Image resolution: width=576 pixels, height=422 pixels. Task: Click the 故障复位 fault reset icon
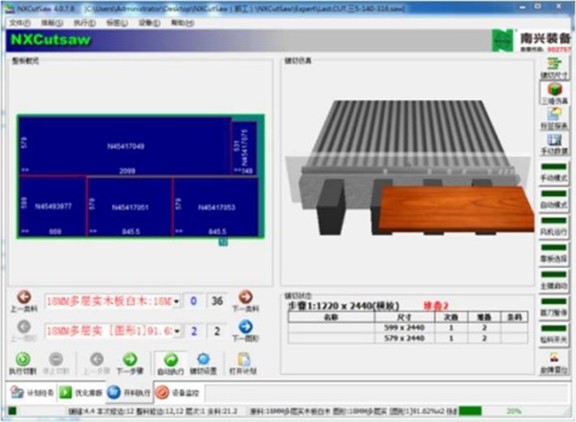coord(554,357)
